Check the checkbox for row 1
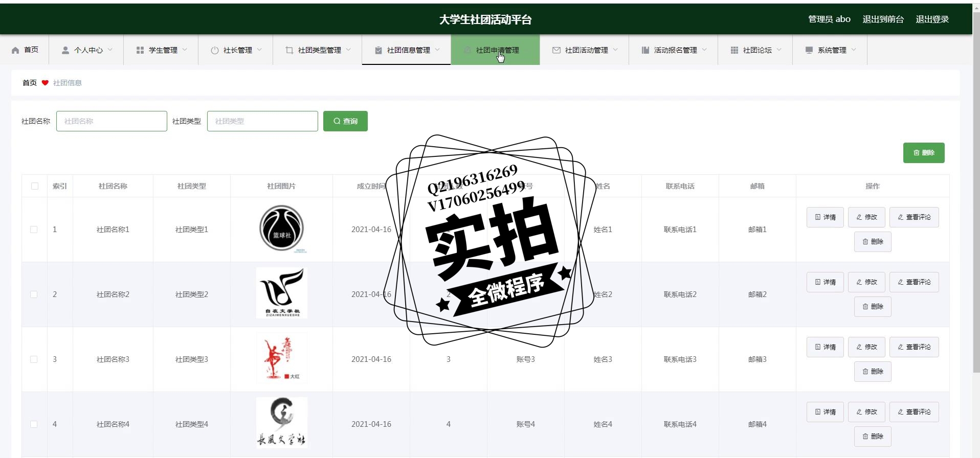 pyautogui.click(x=34, y=230)
